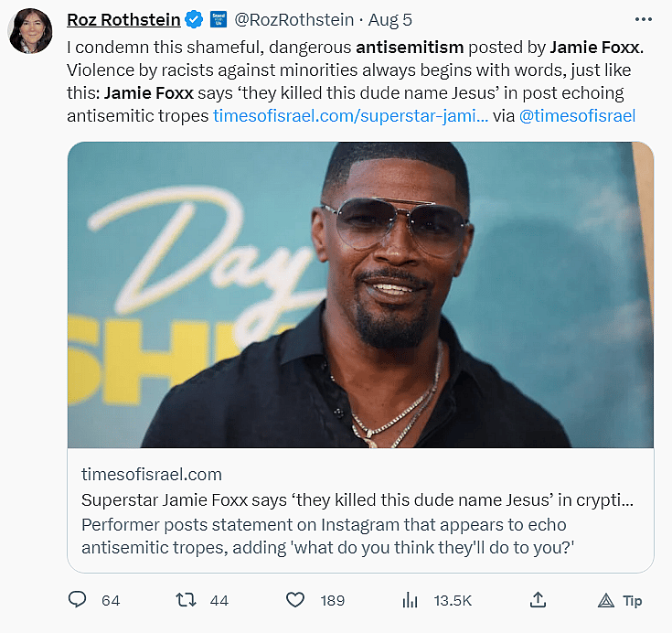This screenshot has width=672, height=633.
Task: Click the reply speech bubble icon
Action: (78, 600)
